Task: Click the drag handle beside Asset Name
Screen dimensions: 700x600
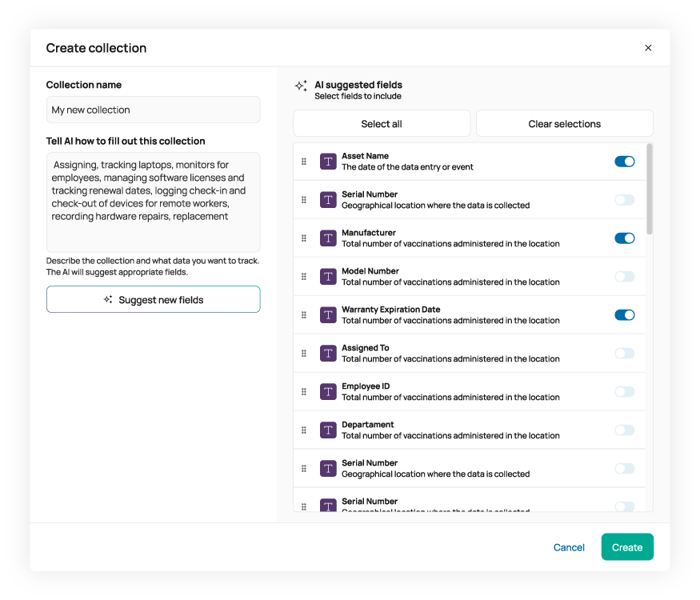Action: pyautogui.click(x=304, y=162)
